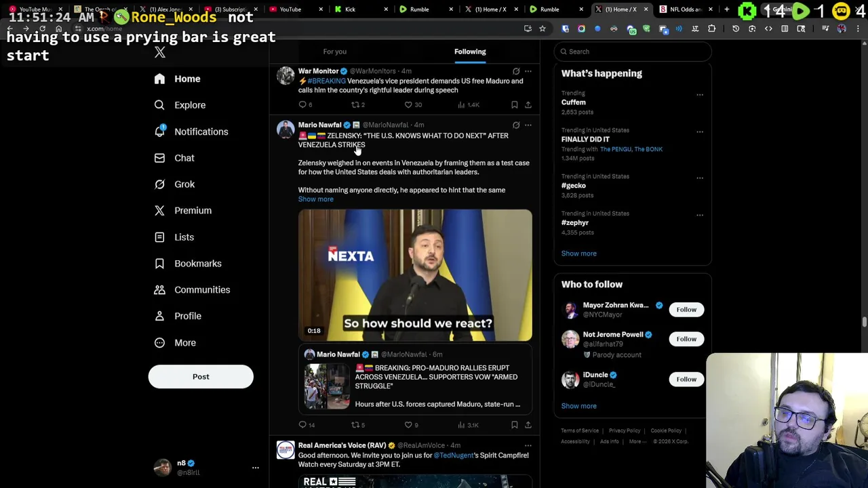Open more options on Mario Nawfal post

pyautogui.click(x=528, y=125)
